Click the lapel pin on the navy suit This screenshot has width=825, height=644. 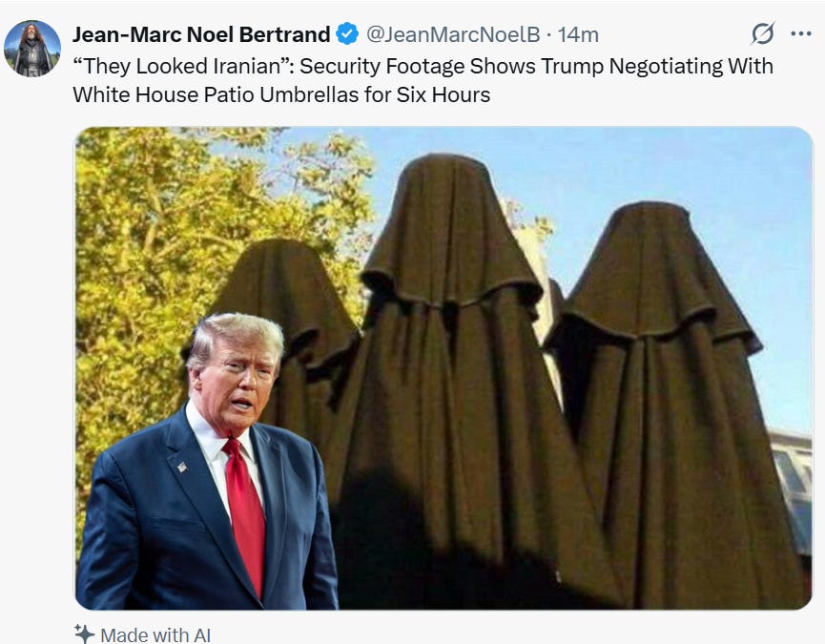pos(181,467)
